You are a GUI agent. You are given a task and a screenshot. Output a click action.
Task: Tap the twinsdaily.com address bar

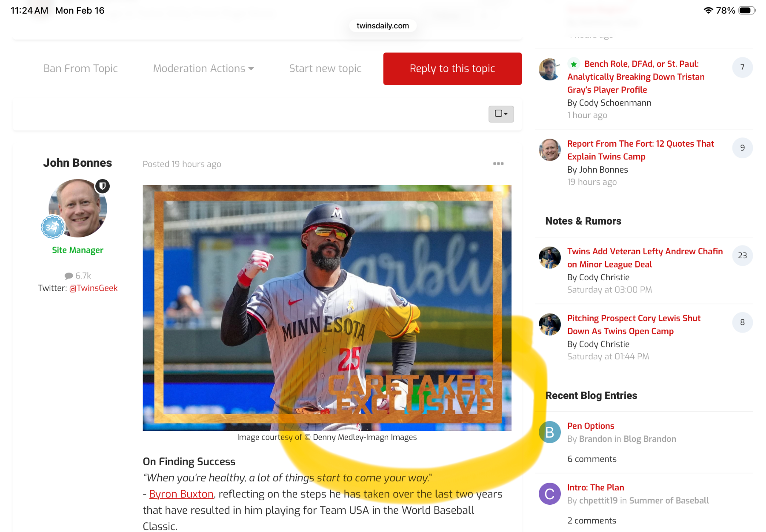click(383, 26)
